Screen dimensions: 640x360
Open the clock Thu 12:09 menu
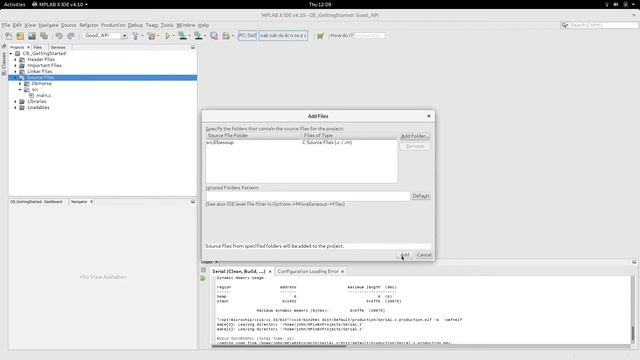click(x=320, y=4)
